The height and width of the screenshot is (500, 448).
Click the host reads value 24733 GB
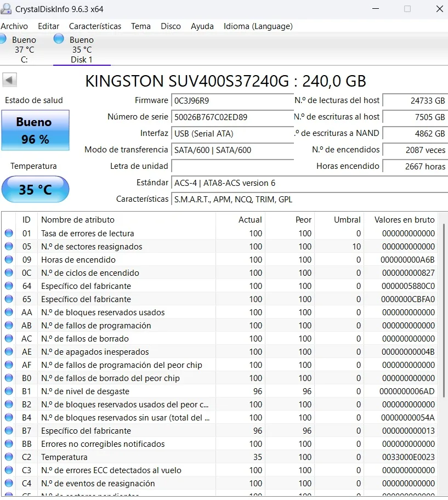(x=415, y=100)
